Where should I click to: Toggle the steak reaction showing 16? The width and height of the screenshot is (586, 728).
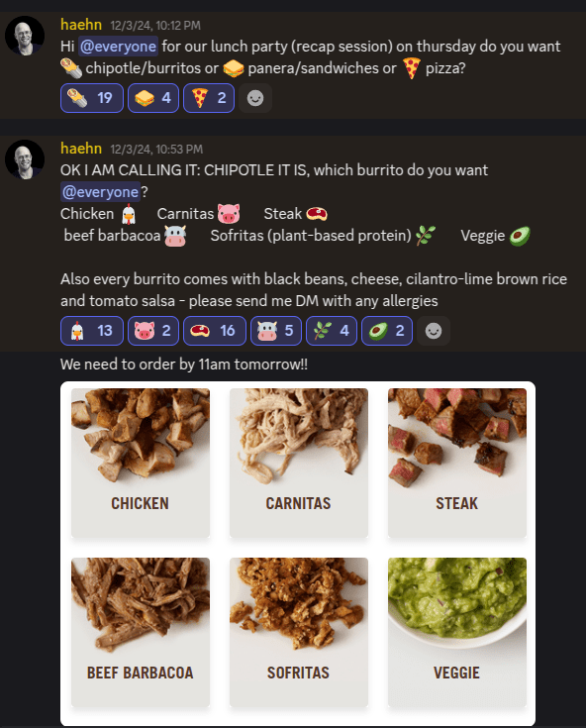click(x=215, y=331)
